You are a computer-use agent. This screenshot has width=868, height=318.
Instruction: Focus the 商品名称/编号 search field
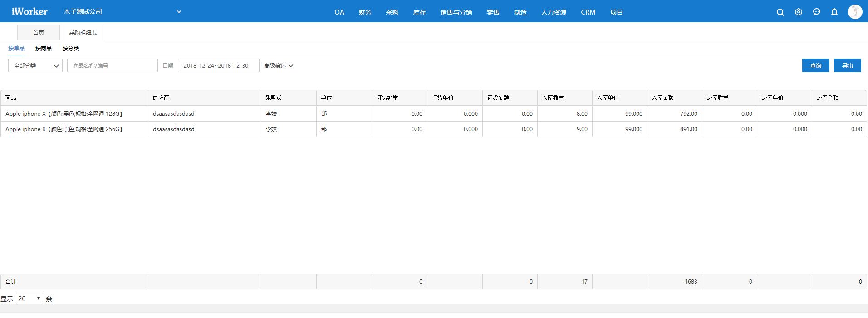tap(113, 65)
